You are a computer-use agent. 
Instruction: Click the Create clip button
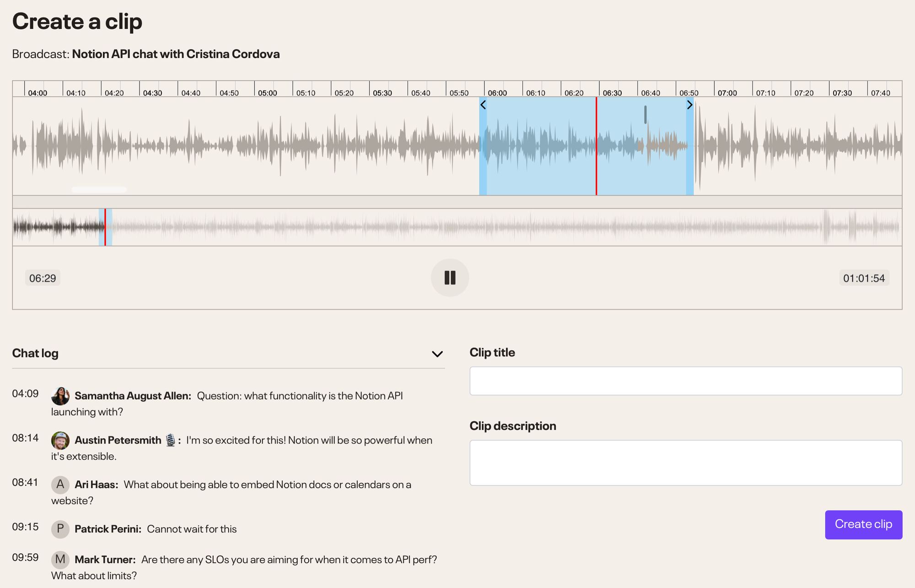[x=864, y=524]
